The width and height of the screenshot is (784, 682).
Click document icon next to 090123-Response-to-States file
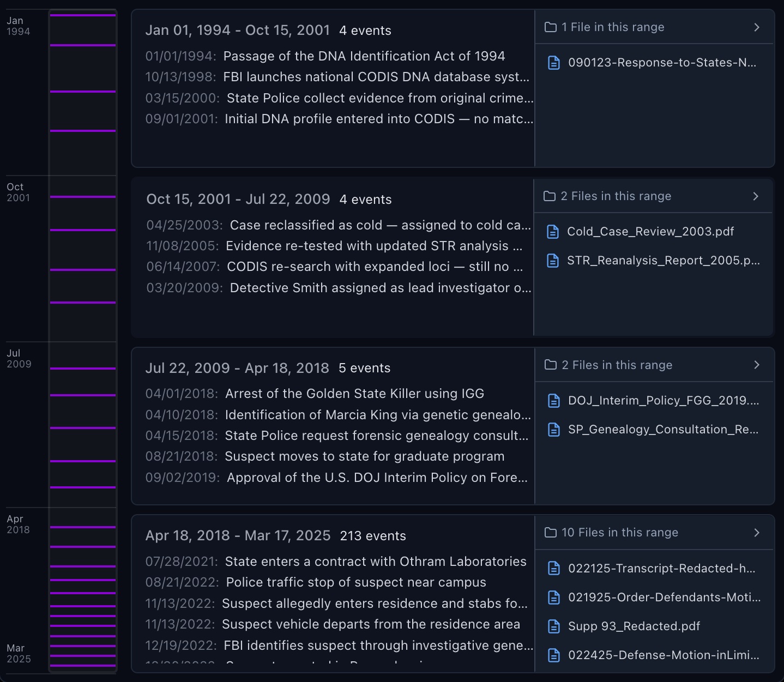(x=553, y=62)
